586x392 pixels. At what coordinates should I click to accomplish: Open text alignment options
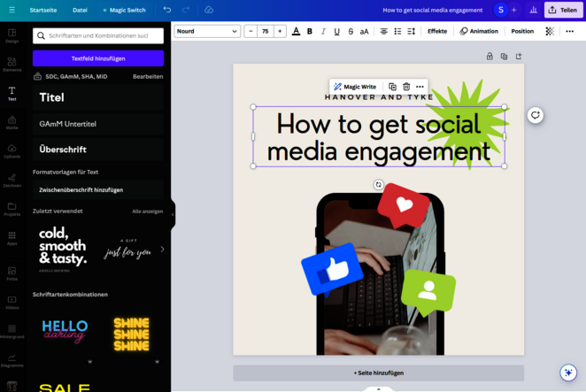383,31
